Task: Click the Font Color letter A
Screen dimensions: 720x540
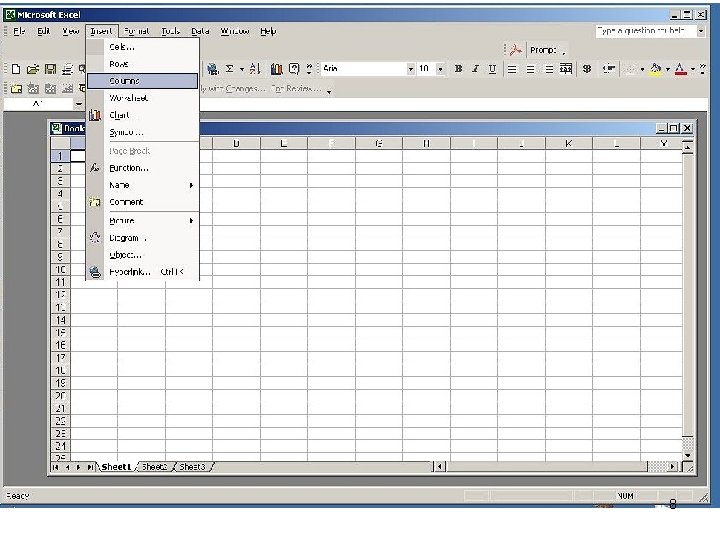Action: [681, 69]
